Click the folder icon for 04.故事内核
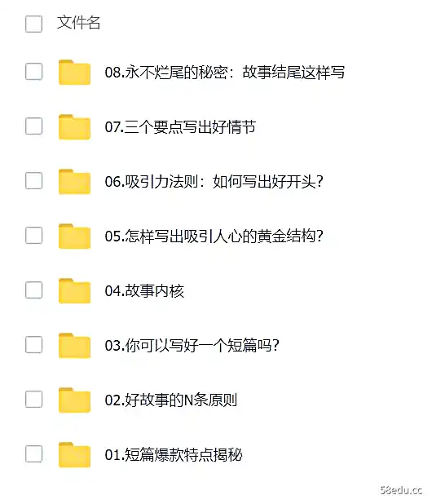 click(74, 291)
